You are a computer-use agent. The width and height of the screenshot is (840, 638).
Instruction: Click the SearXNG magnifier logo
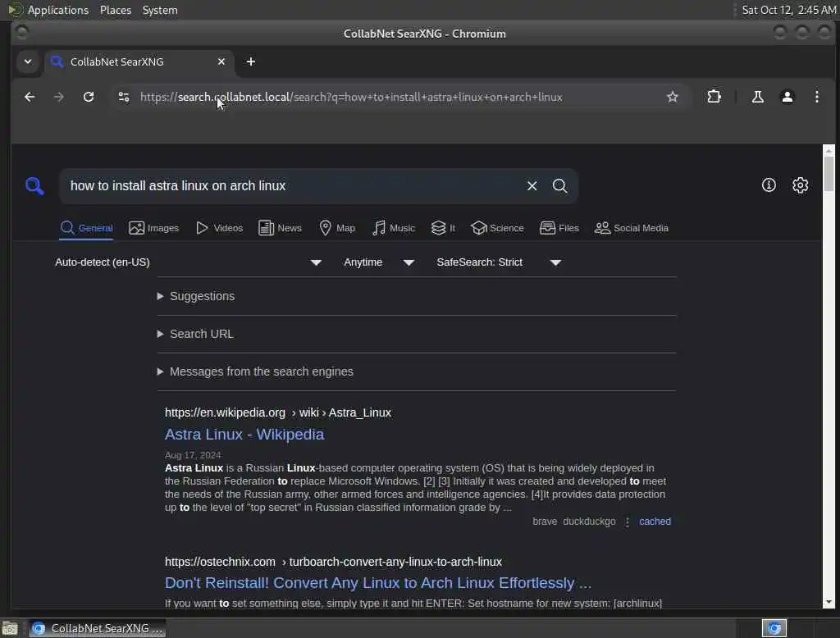[x=34, y=186]
